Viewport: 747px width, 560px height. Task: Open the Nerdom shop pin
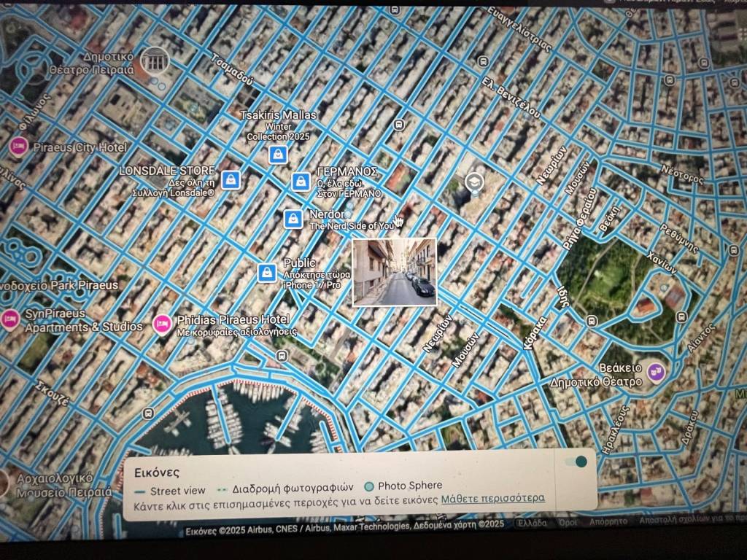pos(293,218)
